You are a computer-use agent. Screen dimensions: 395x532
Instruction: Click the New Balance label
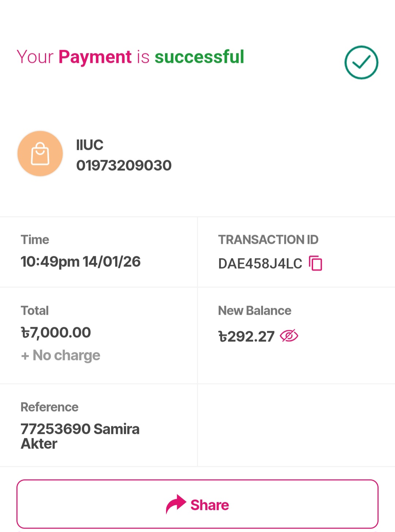[255, 310]
